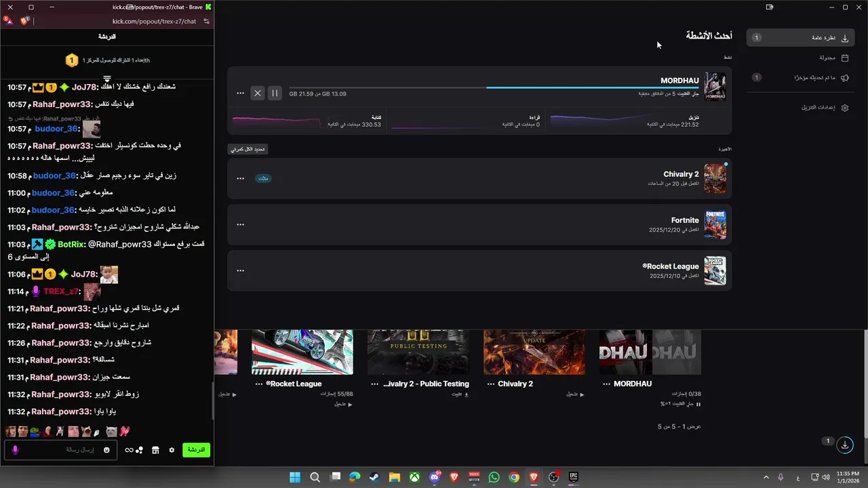Open the Chivalry 2 Public Testing library tile
Screen dimensions: 868x488
(x=418, y=352)
